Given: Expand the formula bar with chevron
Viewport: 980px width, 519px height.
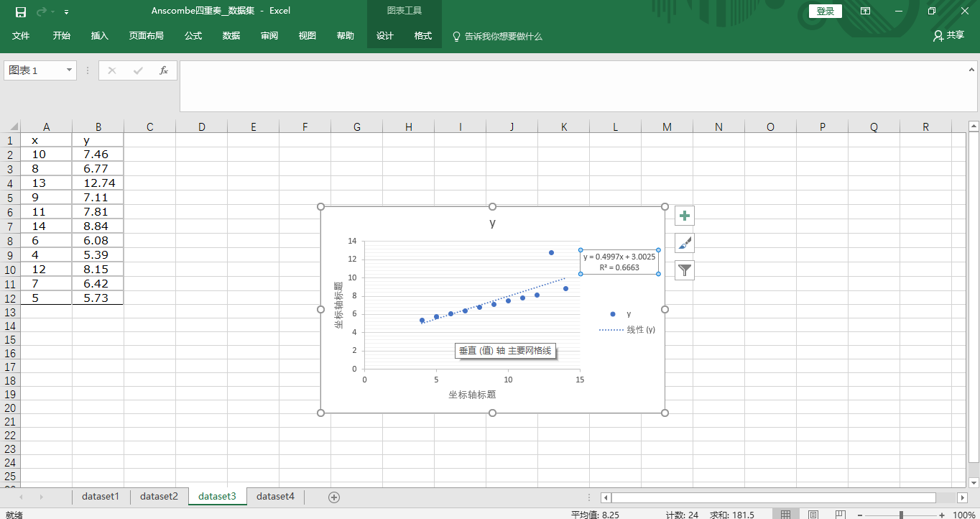Looking at the screenshot, I should coord(971,70).
